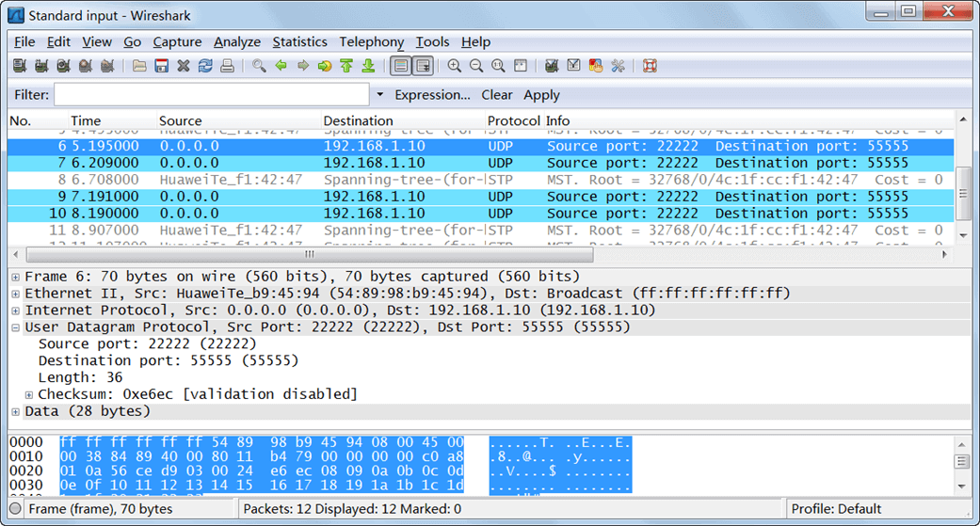The height and width of the screenshot is (526, 980).
Task: Select the Length: 36 field
Action: pyautogui.click(x=80, y=377)
